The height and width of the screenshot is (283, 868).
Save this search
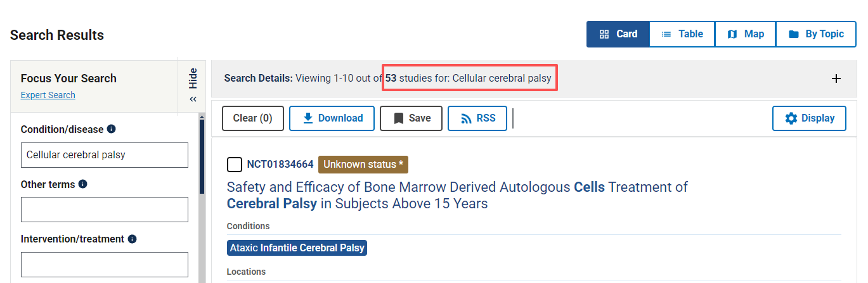tap(411, 118)
